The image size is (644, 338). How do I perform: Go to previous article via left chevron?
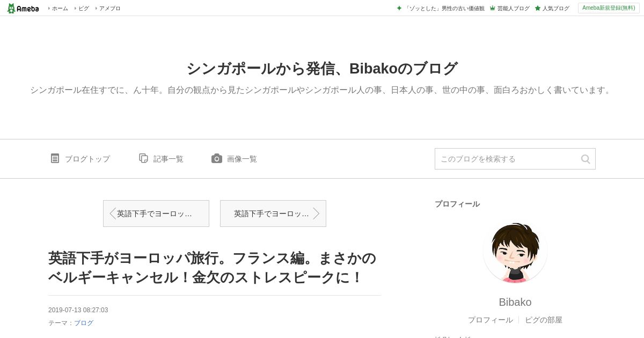113,214
